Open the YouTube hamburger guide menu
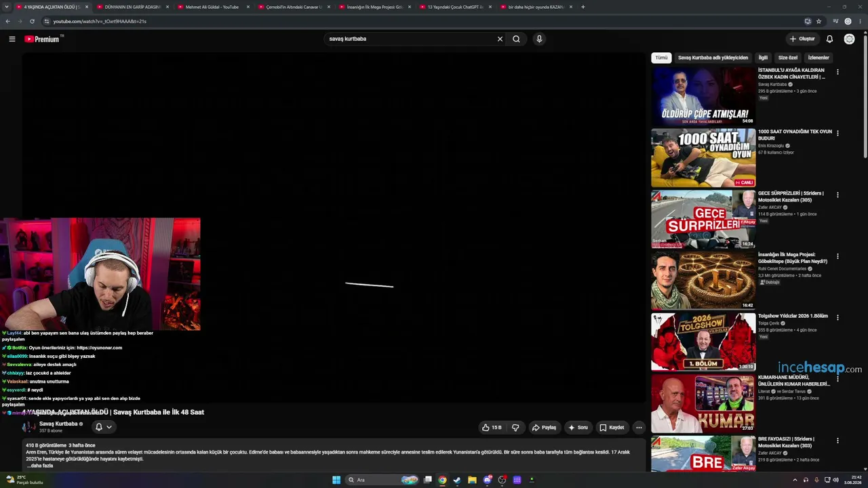Image resolution: width=868 pixels, height=488 pixels. [12, 39]
